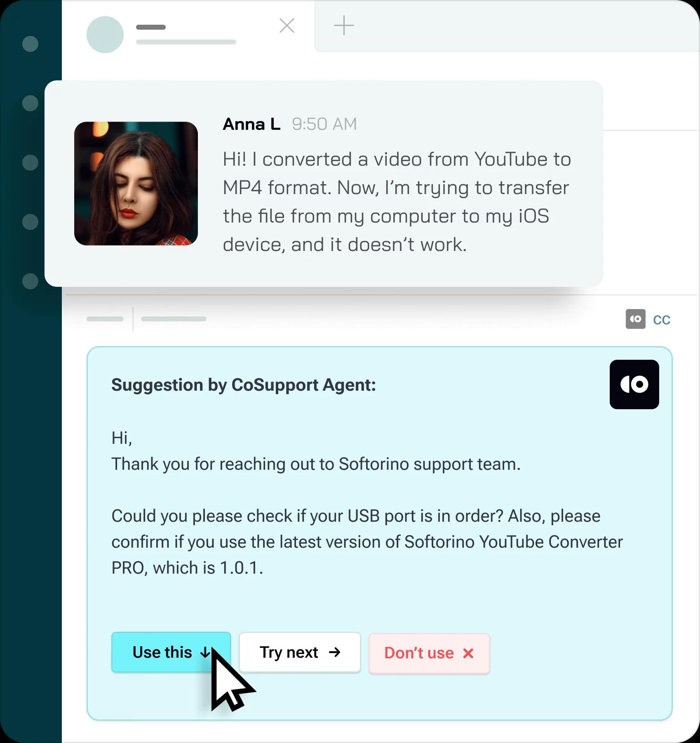Click the CC link
The image size is (700, 743).
(662, 320)
